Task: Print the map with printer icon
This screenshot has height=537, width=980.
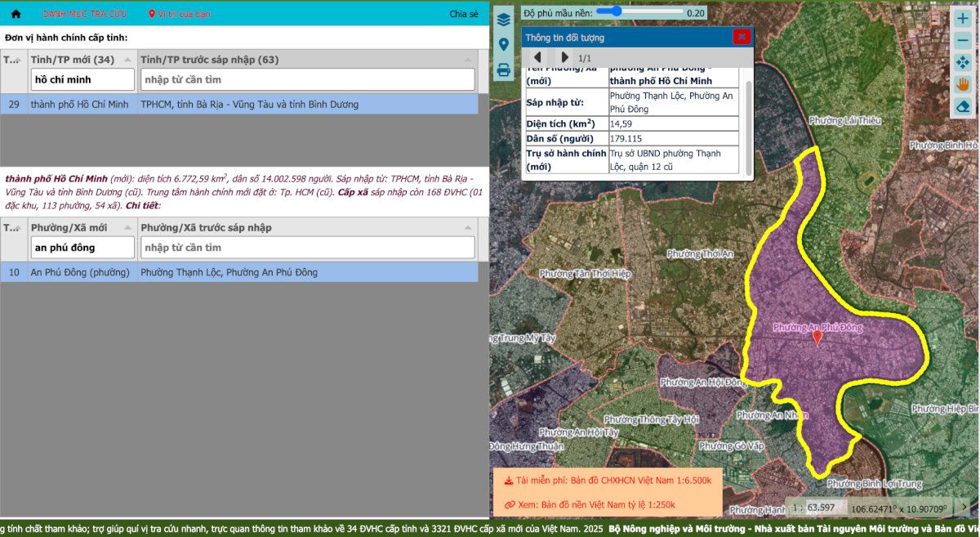Action: pos(504,70)
